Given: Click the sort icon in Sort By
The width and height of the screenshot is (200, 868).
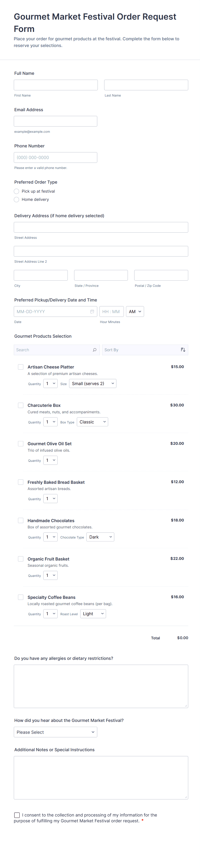Looking at the screenshot, I should click(x=183, y=350).
